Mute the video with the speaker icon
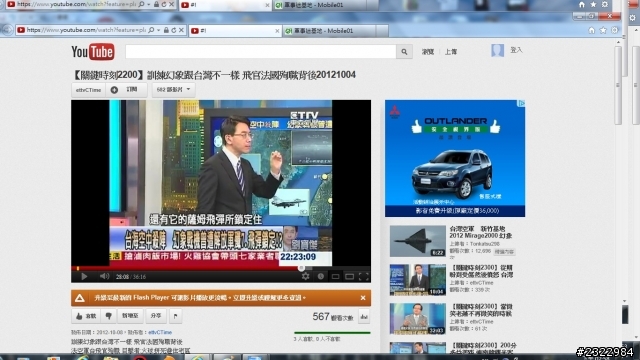 click(x=104, y=276)
